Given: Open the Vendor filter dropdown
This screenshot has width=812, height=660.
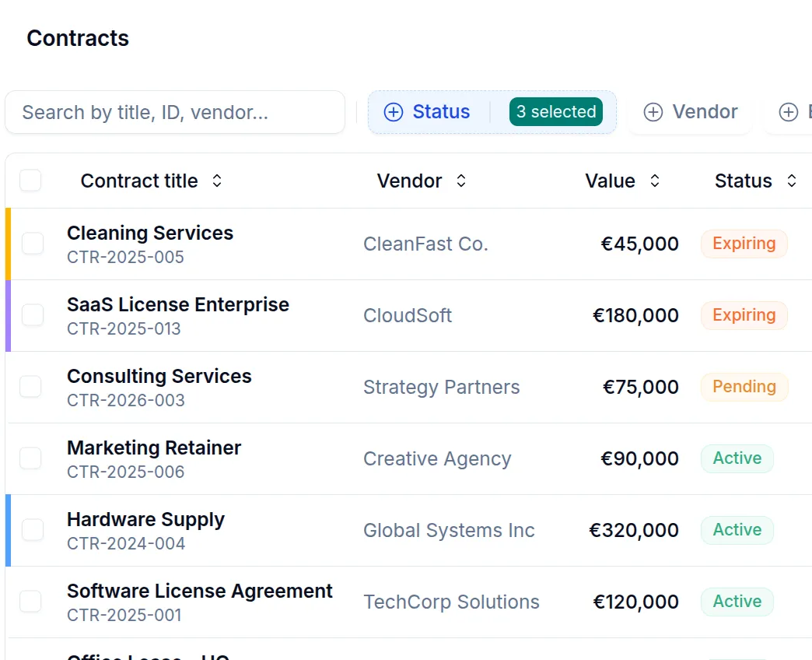Looking at the screenshot, I should [x=690, y=112].
